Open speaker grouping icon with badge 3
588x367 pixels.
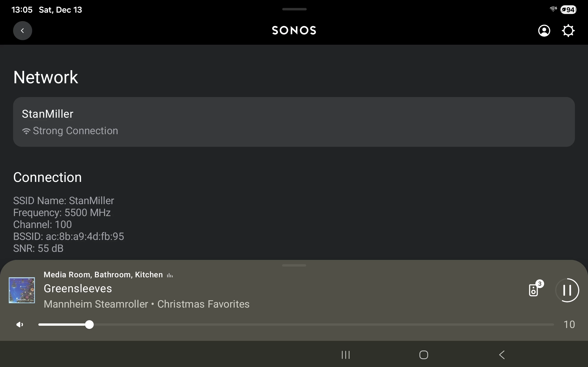534,290
